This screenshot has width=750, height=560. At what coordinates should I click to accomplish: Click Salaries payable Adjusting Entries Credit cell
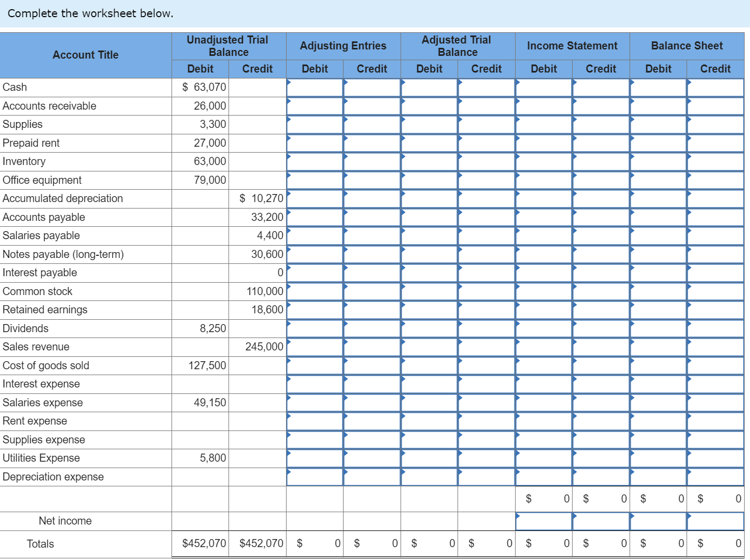tap(372, 236)
